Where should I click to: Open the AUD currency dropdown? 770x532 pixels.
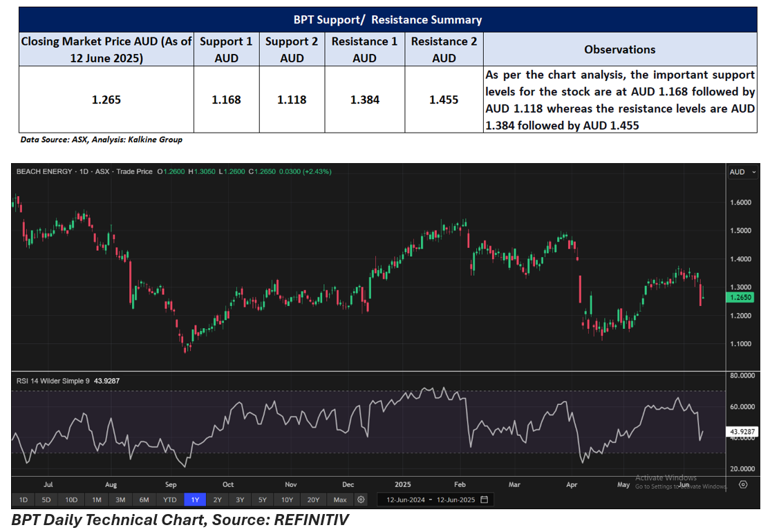[x=742, y=172]
